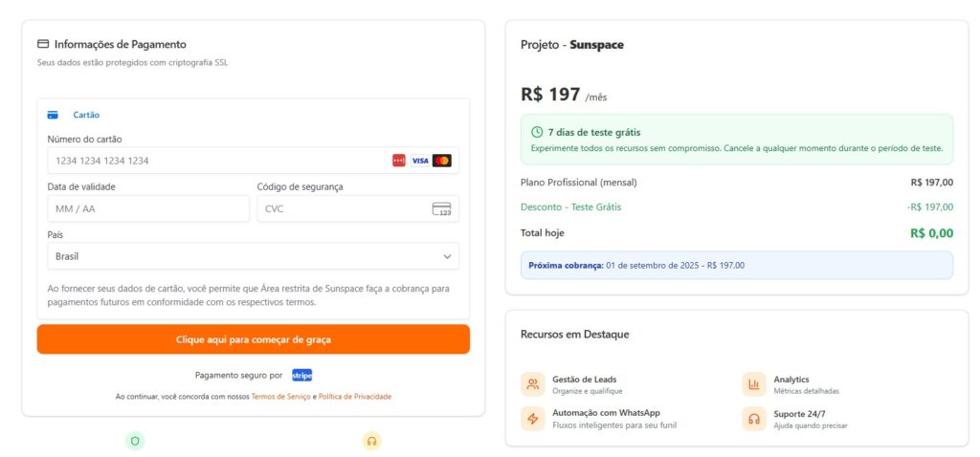This screenshot has width=980, height=457.
Task: Click the CVC card icon in security field
Action: 441,208
